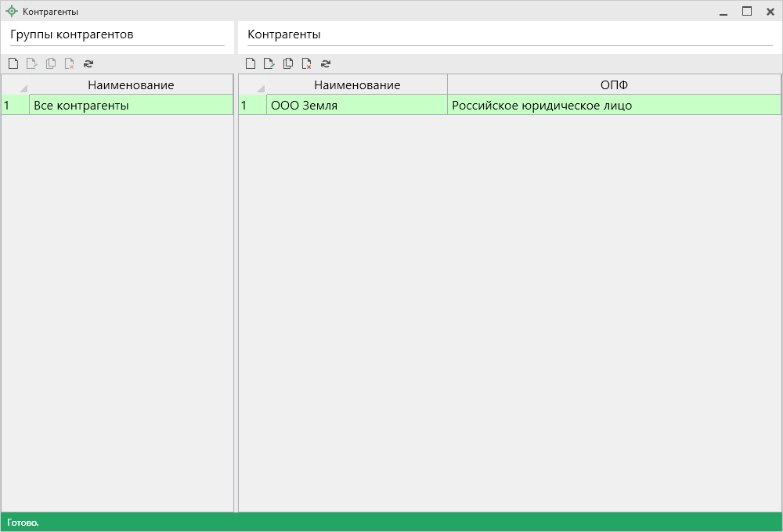This screenshot has width=783, height=532.
Task: Sort контрагенты by Наименование column header
Action: coord(357,84)
